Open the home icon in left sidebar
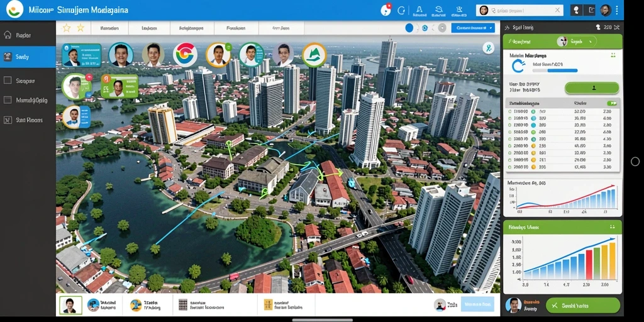This screenshot has width=644, height=322. coord(8,35)
